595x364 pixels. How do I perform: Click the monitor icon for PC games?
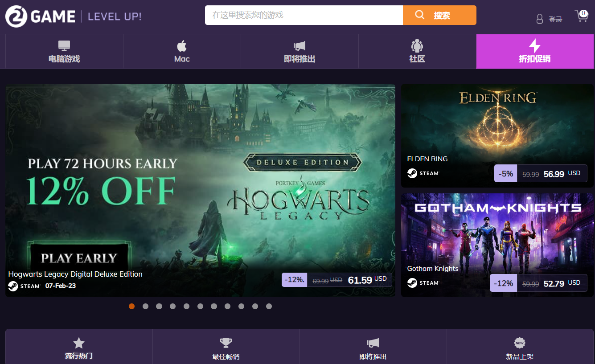click(x=64, y=45)
